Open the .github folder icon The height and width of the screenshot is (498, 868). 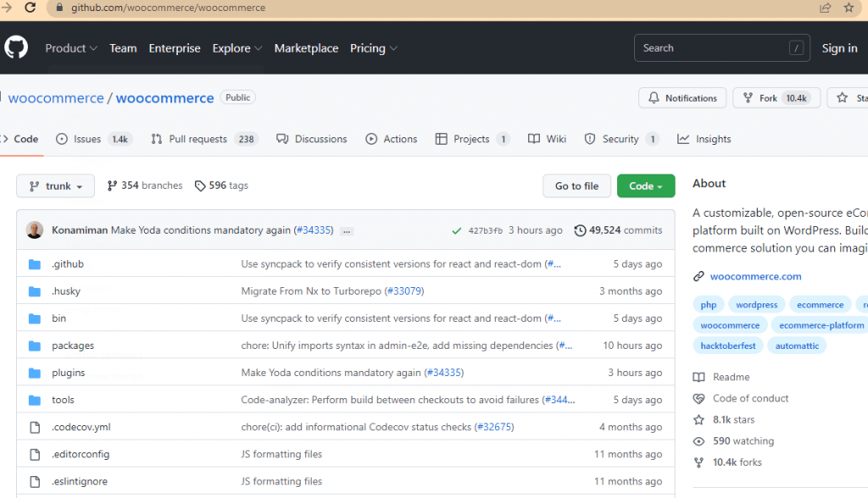[35, 264]
